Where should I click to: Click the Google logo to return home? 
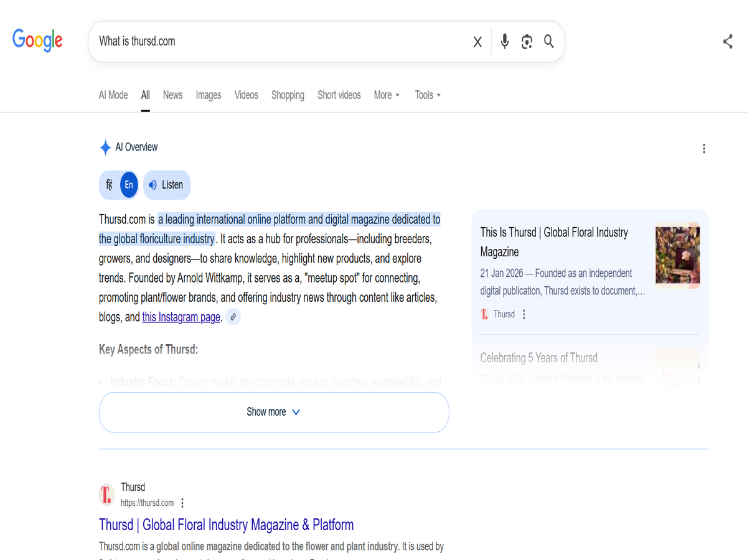37,40
